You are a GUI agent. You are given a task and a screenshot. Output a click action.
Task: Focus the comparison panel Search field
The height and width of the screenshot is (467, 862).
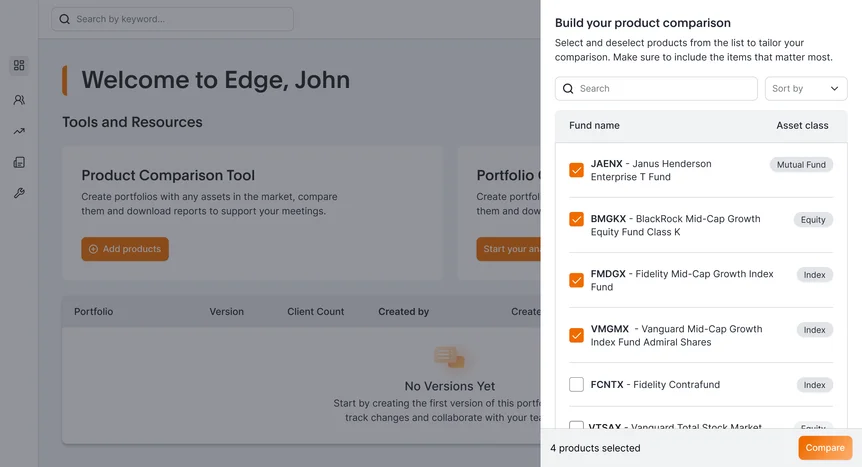[x=656, y=89]
